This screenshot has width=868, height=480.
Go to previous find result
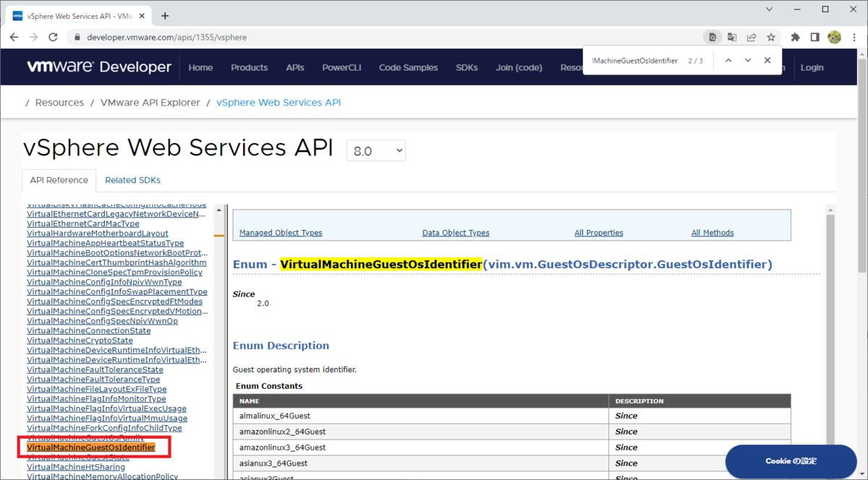point(728,61)
